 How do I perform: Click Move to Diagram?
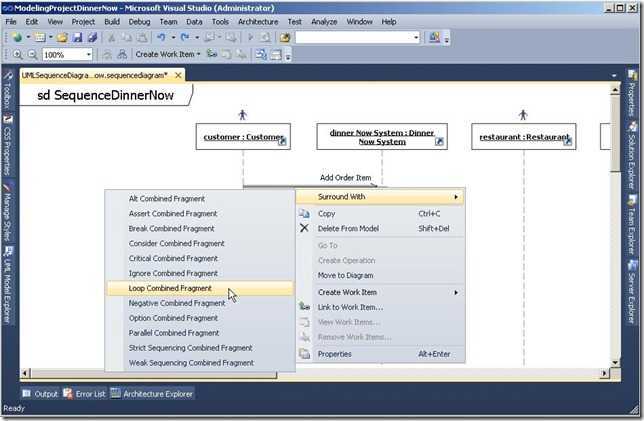pos(380,275)
